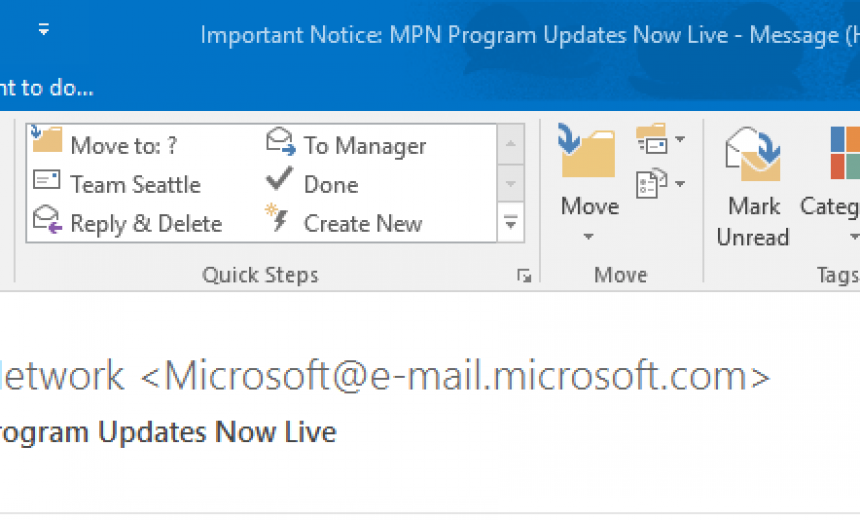860x520 pixels.
Task: Click the Move to: ? folder icon
Action: pos(47,139)
